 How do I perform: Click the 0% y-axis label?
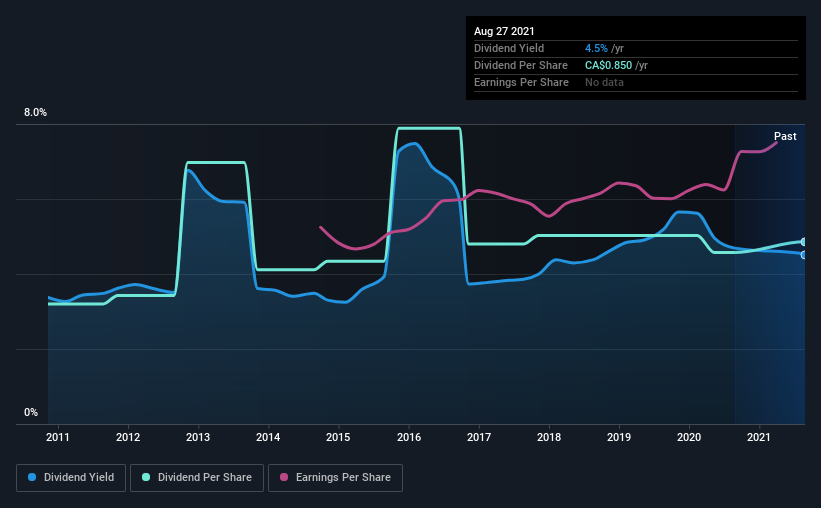(x=31, y=412)
